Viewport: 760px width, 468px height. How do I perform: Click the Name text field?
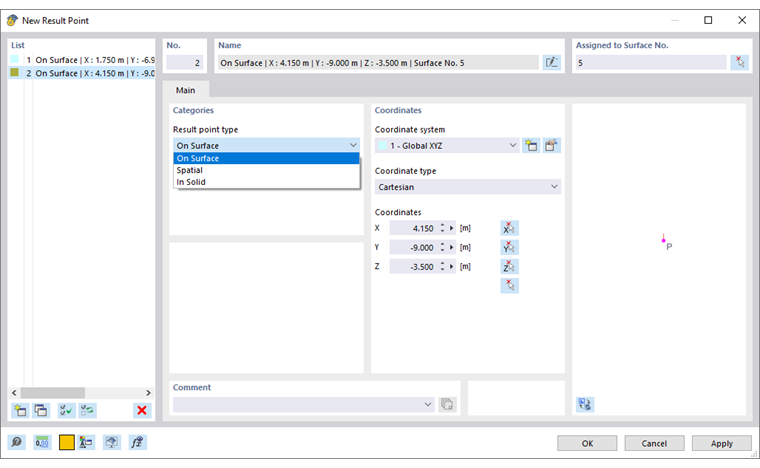[x=378, y=62]
